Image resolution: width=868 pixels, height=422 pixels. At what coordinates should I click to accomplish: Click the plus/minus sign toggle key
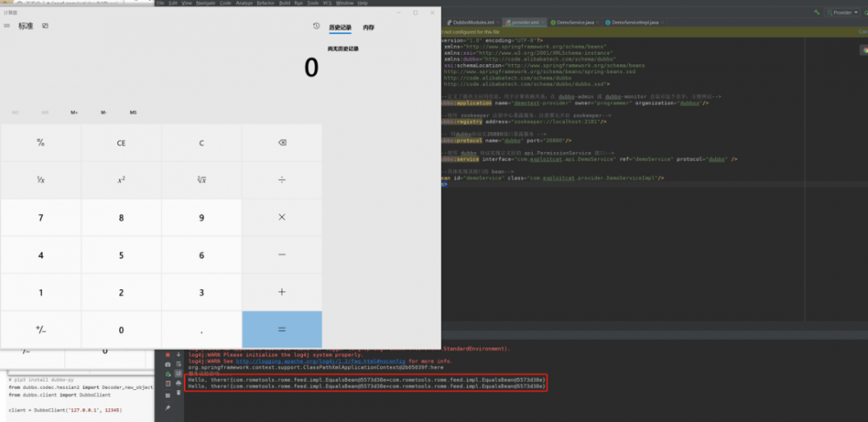pos(41,329)
